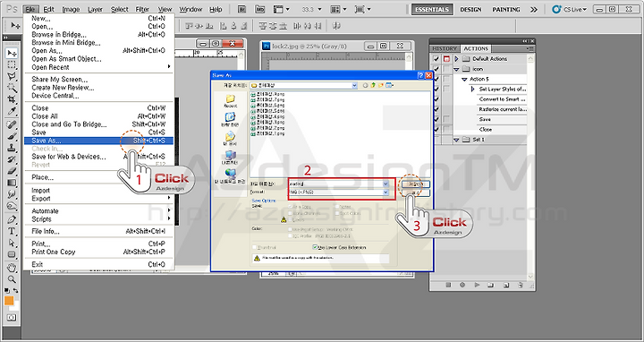
Task: Click Create New Folder icon in Save As
Action: pyautogui.click(x=381, y=85)
